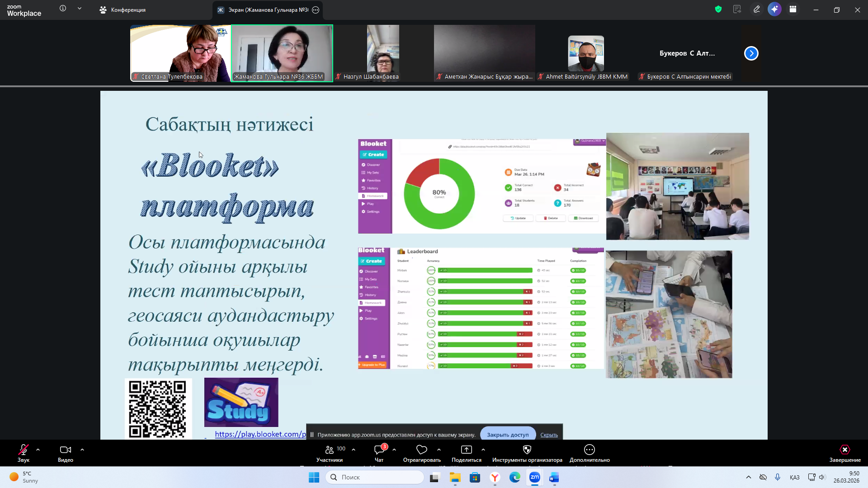Open the annotation pencil icon in title bar
The height and width of the screenshot is (488, 868).
click(756, 9)
